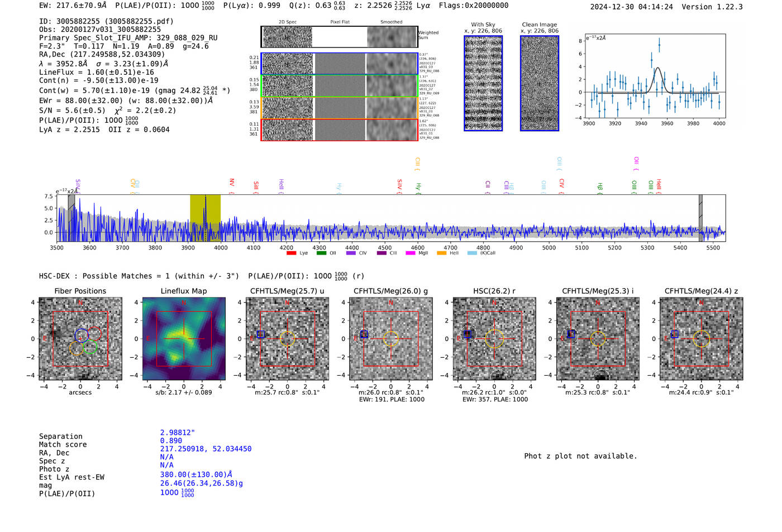Click the blue match square in HSC r image
The image size is (782, 532).
(x=468, y=334)
